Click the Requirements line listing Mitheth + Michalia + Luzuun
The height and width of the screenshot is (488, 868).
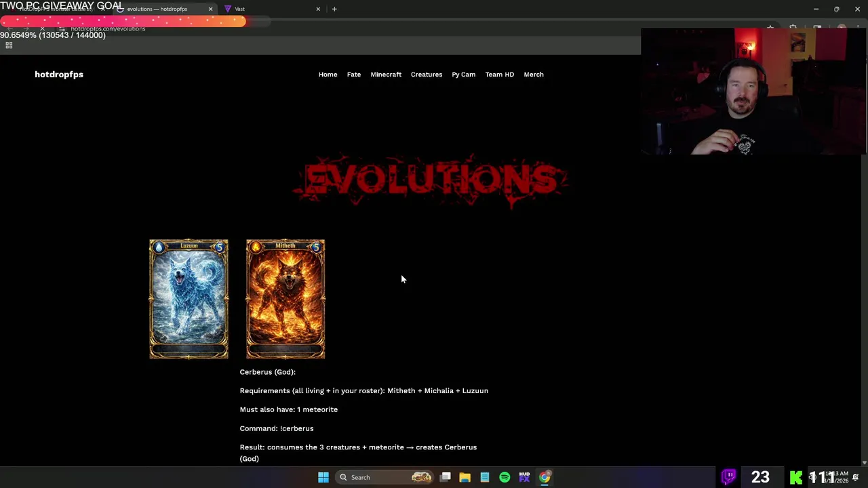[363, 391]
